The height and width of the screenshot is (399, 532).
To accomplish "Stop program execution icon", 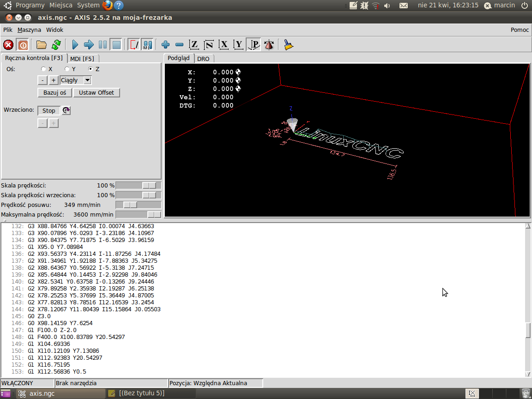I will click(116, 45).
